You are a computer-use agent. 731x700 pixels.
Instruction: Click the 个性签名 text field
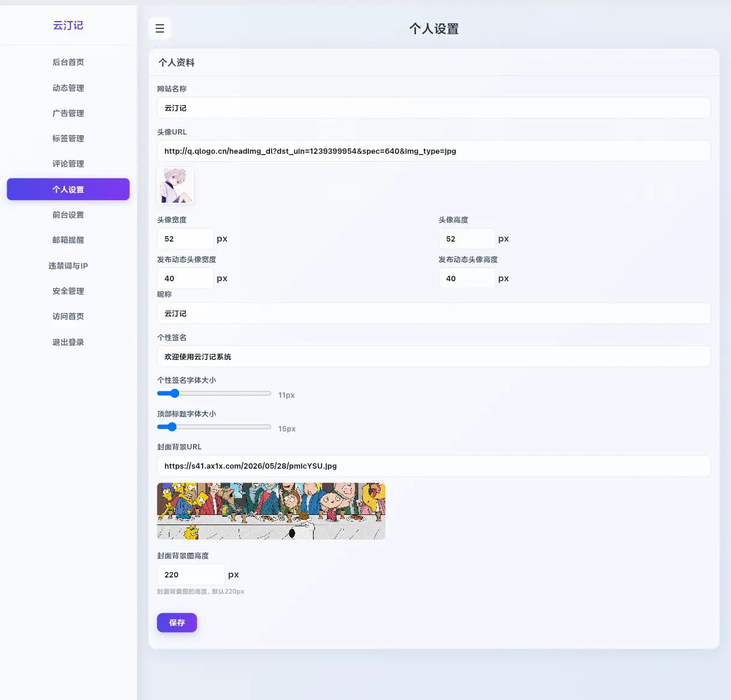(433, 356)
